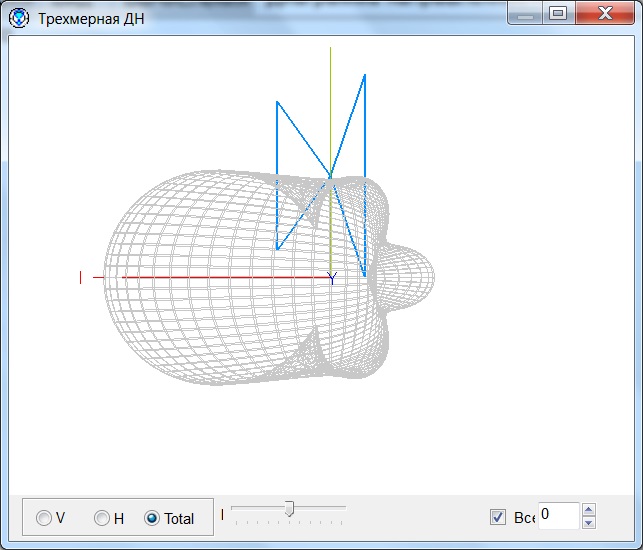Click the right end of the slider track
The height and width of the screenshot is (550, 643).
(x=345, y=508)
